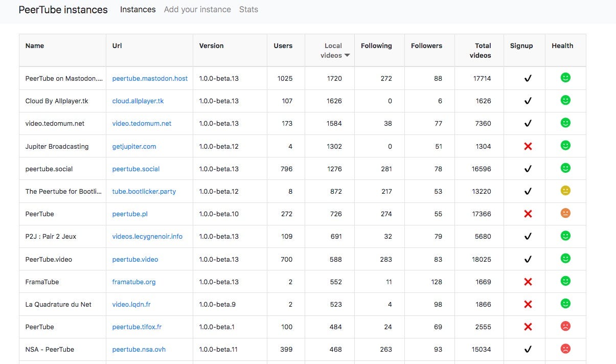This screenshot has height=364, width=616.
Task: Open peertube.tifox.fr link
Action: (x=137, y=327)
